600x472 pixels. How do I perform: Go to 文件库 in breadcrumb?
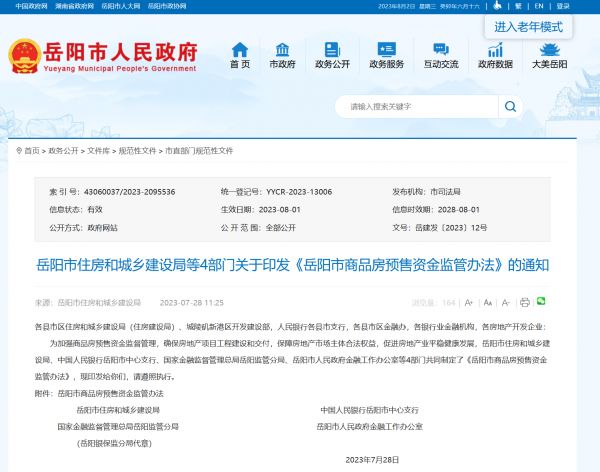click(x=98, y=151)
